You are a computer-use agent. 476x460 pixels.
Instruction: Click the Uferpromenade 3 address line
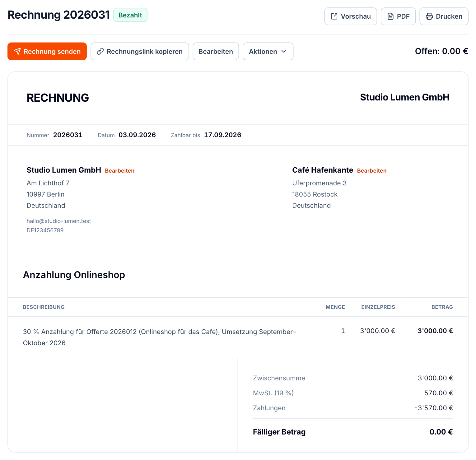[x=320, y=183]
